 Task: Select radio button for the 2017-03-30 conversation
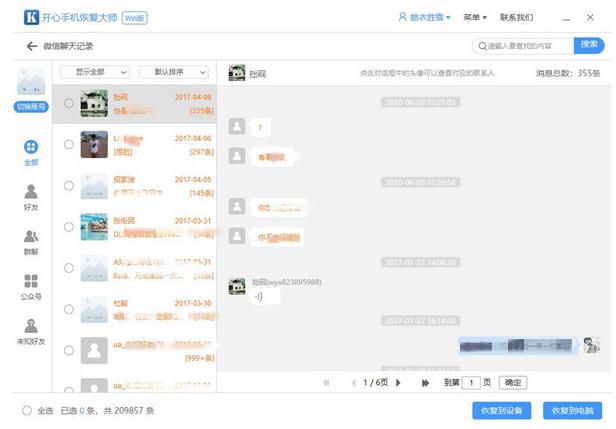69,309
